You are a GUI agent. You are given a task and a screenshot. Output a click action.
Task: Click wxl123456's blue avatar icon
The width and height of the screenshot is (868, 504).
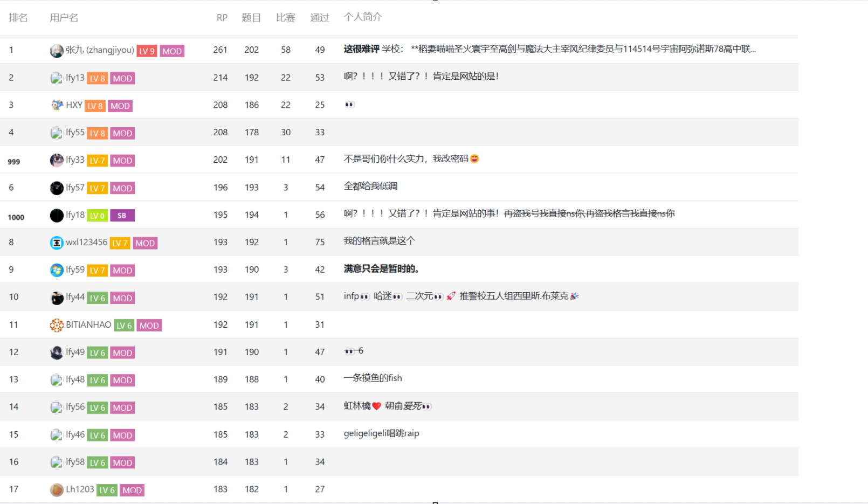(57, 243)
